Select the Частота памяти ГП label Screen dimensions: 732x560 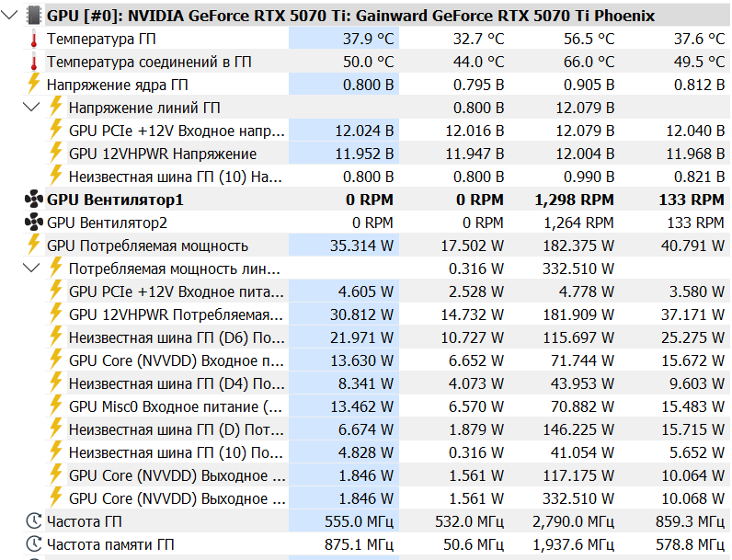(110, 544)
